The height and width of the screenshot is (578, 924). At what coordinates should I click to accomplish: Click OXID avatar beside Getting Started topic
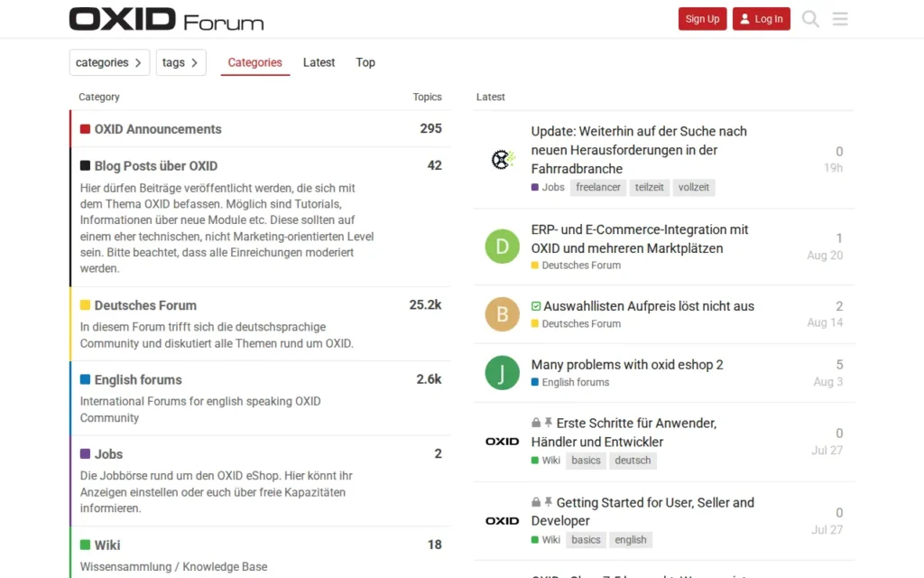(502, 521)
